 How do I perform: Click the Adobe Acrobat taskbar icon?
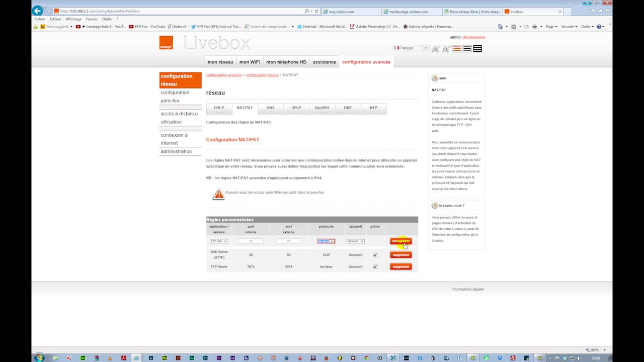123,358
